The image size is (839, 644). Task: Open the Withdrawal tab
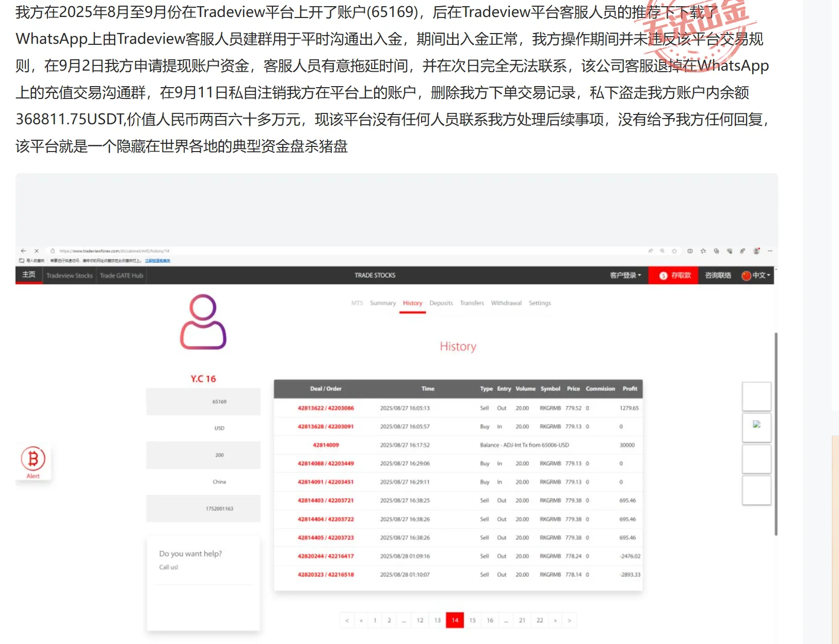tap(506, 303)
